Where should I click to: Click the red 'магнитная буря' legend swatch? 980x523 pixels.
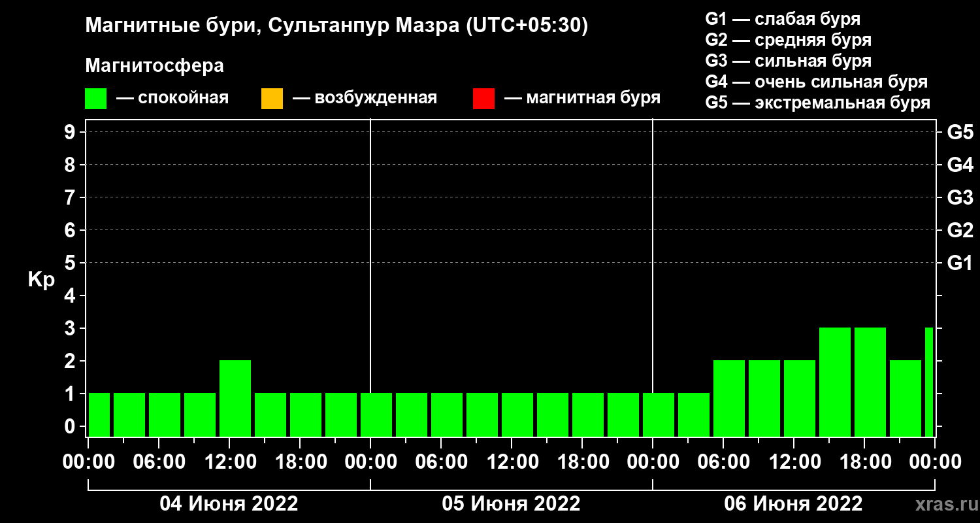tap(483, 99)
